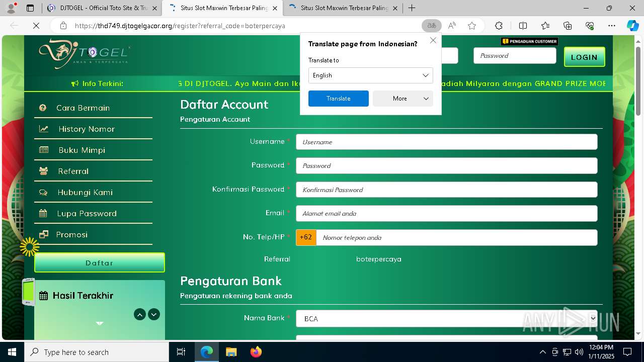Open split screen icon
644x362 pixels.
pos(523,26)
